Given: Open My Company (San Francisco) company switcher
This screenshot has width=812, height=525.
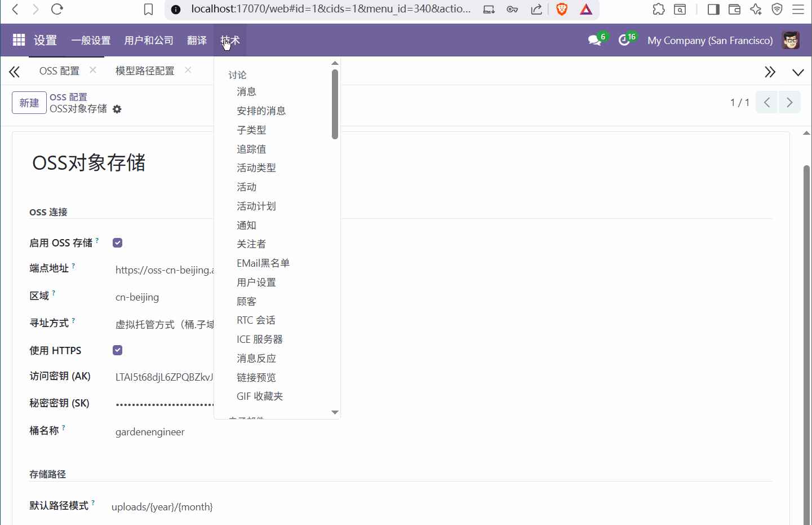Looking at the screenshot, I should pyautogui.click(x=710, y=41).
